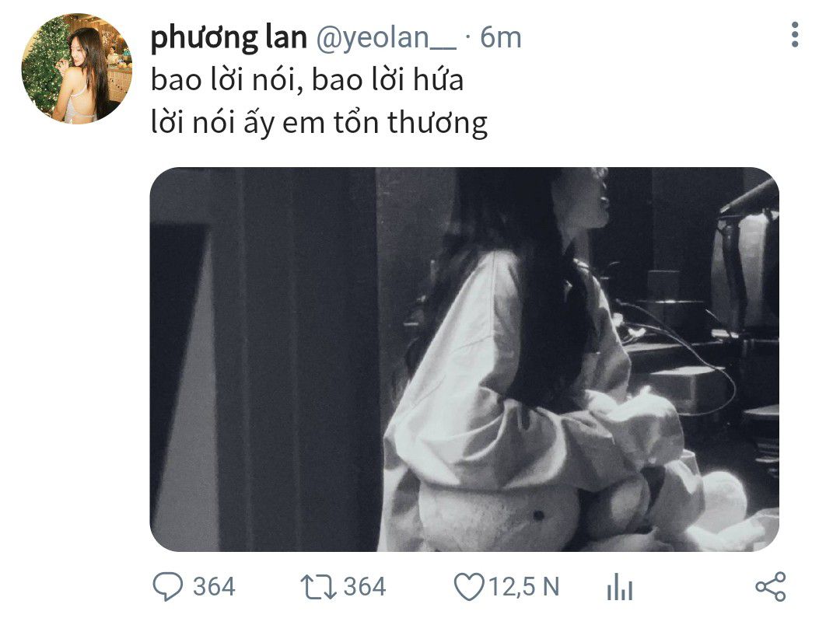Screen dimensions: 840x618
Task: Click the microphone shown in the photo
Action: pyautogui.click(x=750, y=198)
